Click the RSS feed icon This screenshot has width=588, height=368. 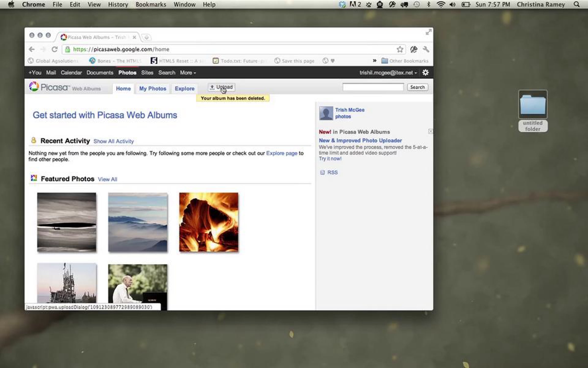pyautogui.click(x=322, y=172)
